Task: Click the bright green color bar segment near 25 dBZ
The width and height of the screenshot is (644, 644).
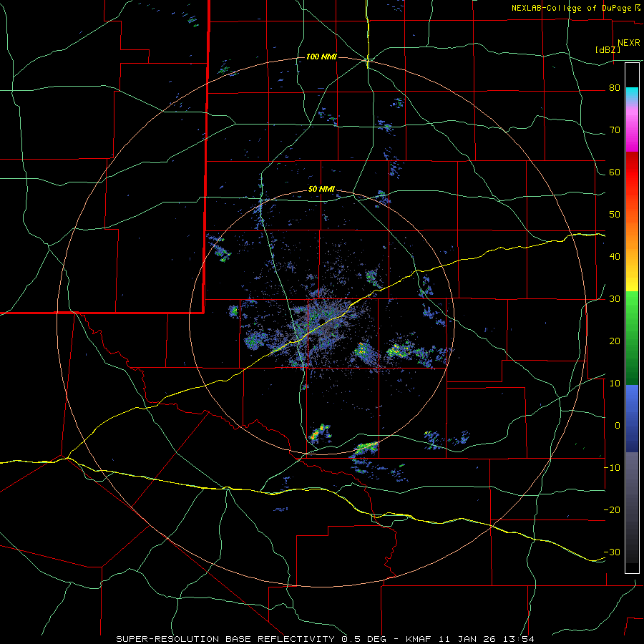Action: click(x=632, y=314)
